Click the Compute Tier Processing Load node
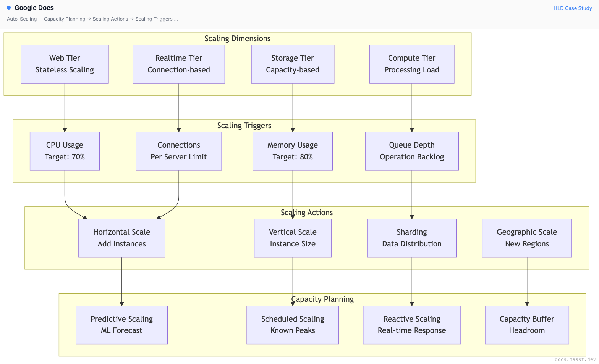The width and height of the screenshot is (599, 364). tap(412, 64)
